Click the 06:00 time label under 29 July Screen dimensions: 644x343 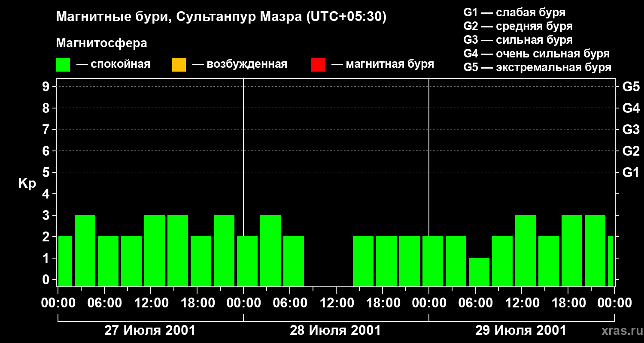tap(475, 303)
